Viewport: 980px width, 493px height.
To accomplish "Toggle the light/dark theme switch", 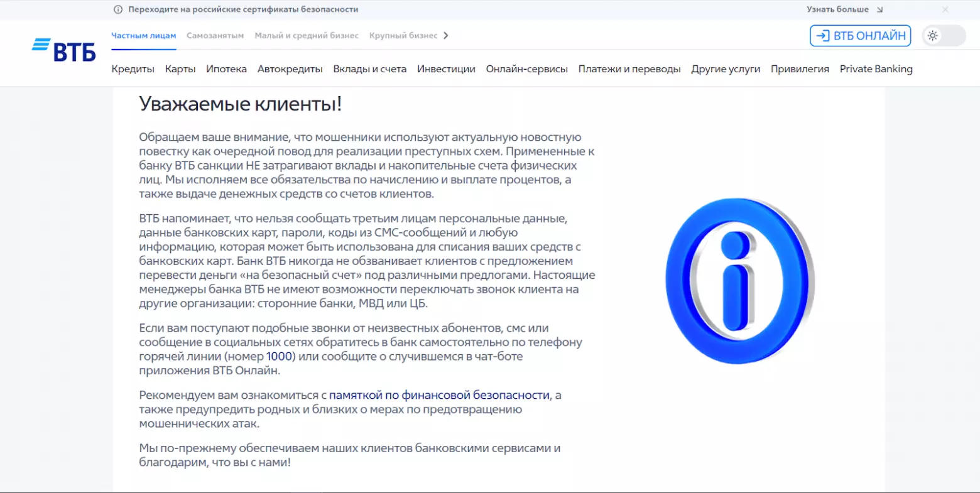I will pyautogui.click(x=944, y=36).
